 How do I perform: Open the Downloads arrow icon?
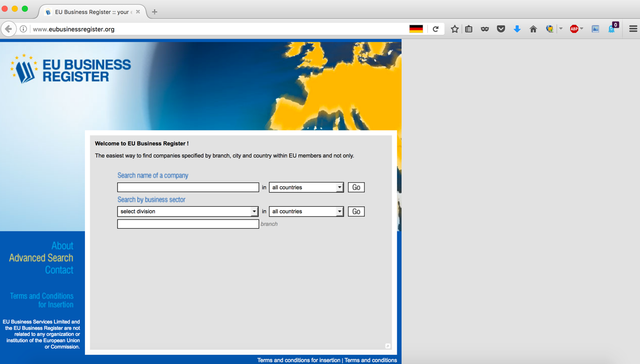point(517,29)
